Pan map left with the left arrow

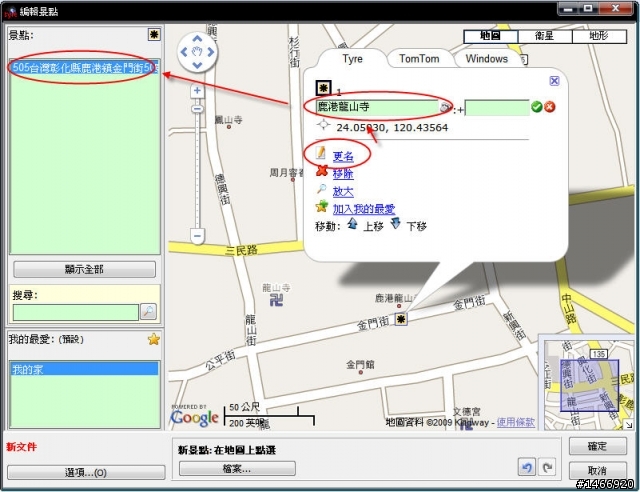tap(184, 52)
